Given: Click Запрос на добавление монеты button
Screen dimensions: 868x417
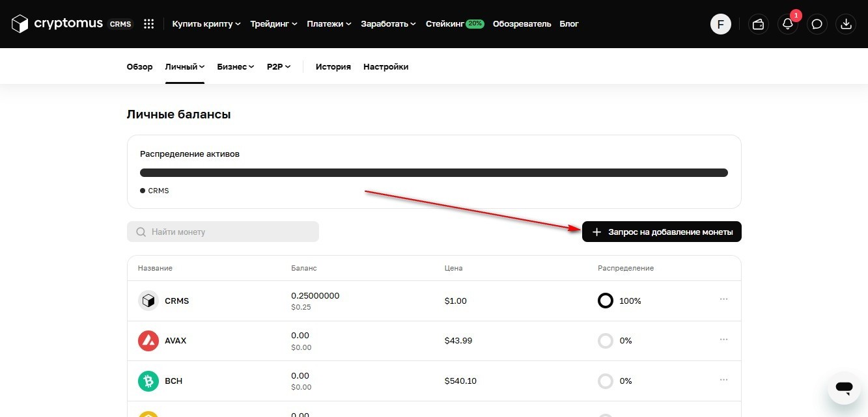Looking at the screenshot, I should click(662, 232).
